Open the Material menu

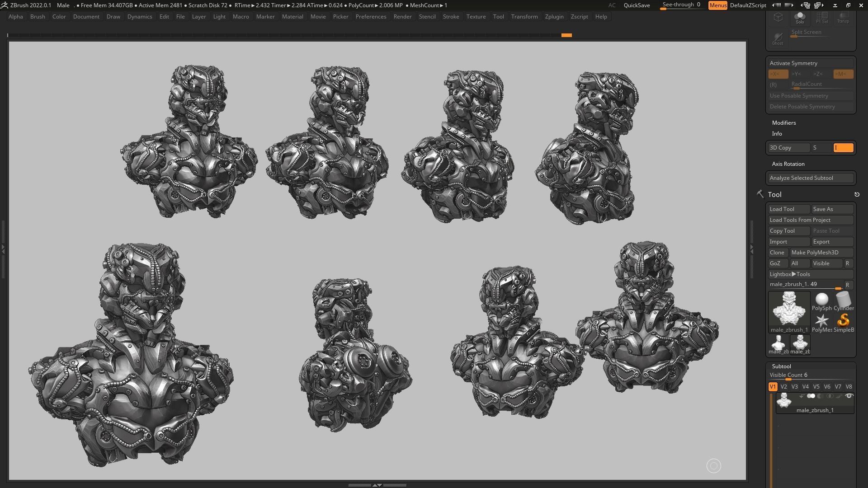click(292, 17)
